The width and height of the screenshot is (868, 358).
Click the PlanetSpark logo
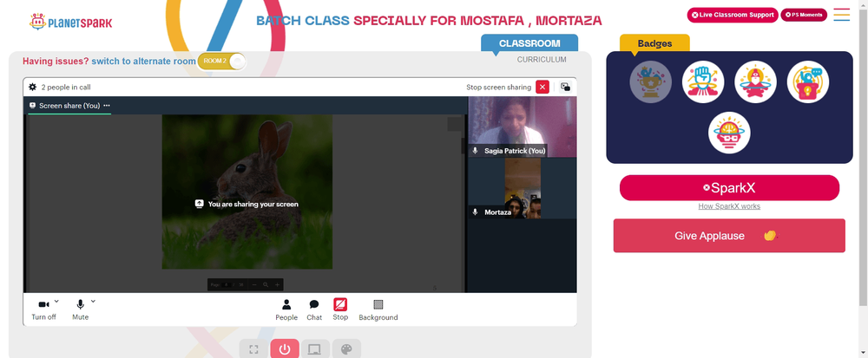(70, 22)
